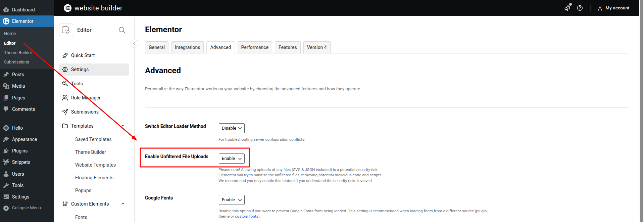Click the Elementor icon in the WP menu
Image resolution: width=644 pixels, height=222 pixels.
tap(6, 21)
